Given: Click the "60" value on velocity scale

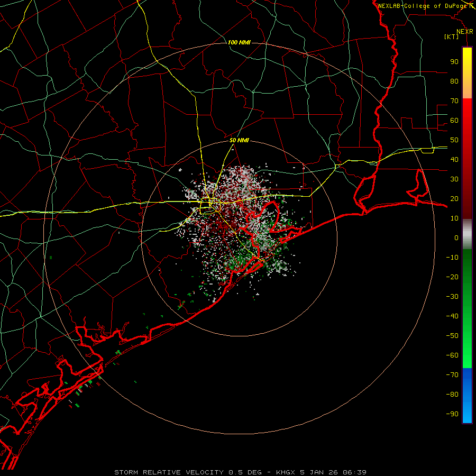Looking at the screenshot, I should 454,121.
